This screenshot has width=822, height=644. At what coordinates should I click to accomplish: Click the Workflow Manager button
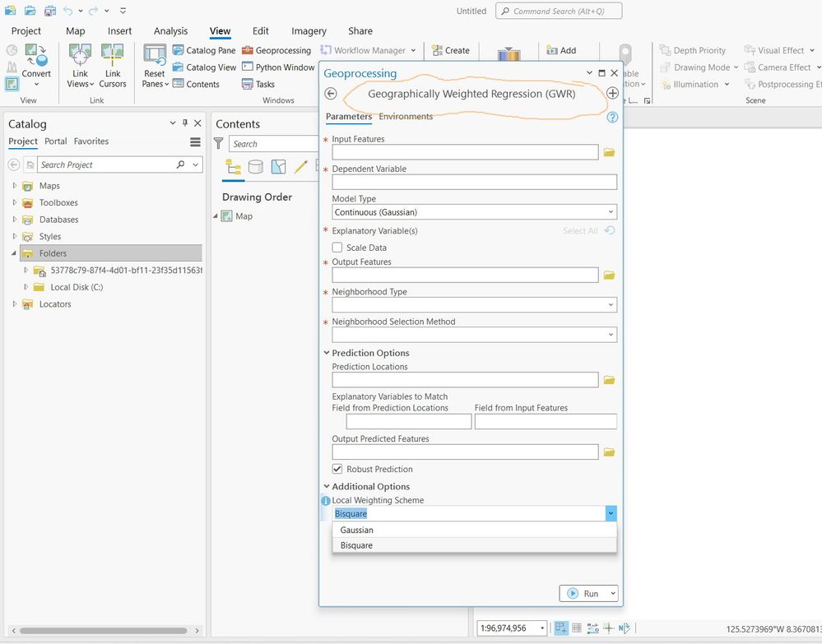(x=368, y=50)
